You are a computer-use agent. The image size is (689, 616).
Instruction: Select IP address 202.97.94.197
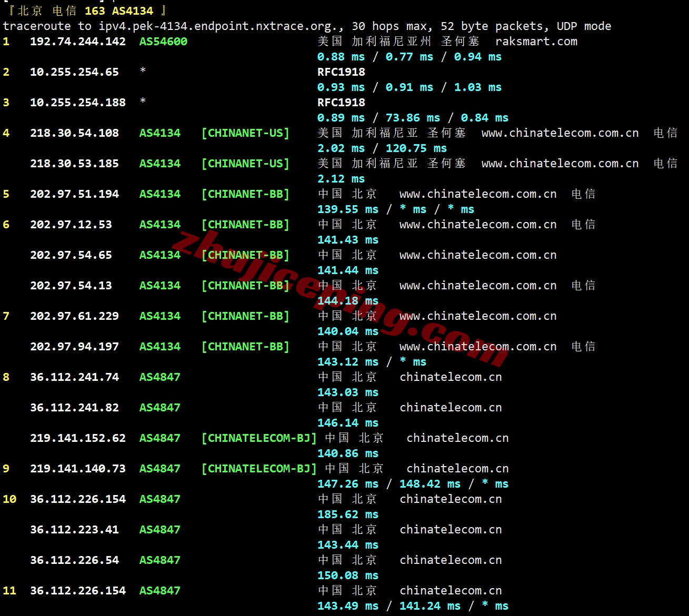[74, 347]
